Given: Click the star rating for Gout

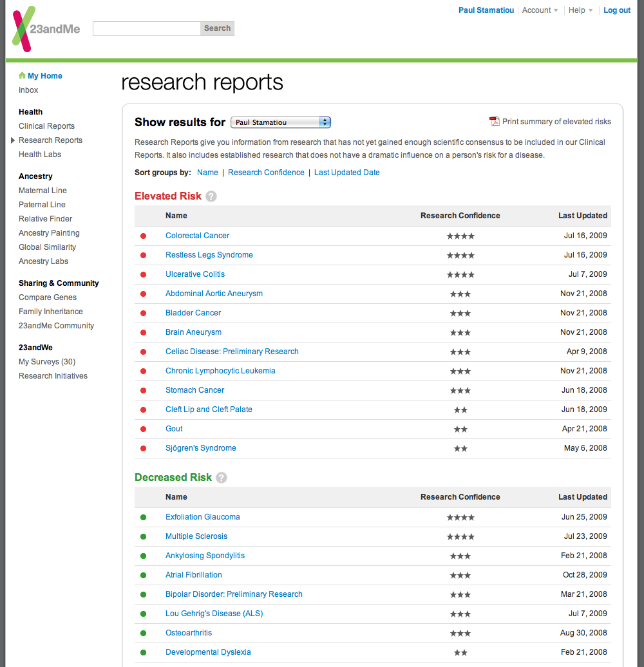Looking at the screenshot, I should tap(460, 429).
